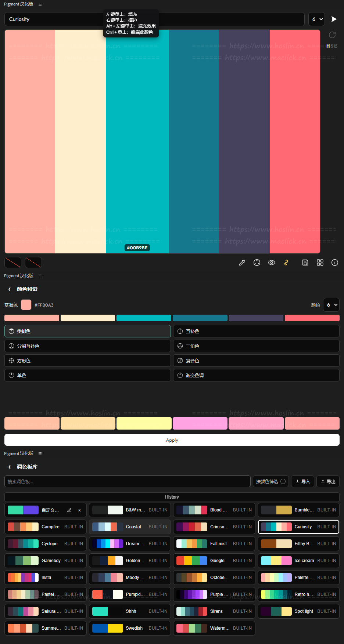Viewport: 344px width, 644px height.
Task: Select 三角色 harmony option
Action: click(256, 346)
